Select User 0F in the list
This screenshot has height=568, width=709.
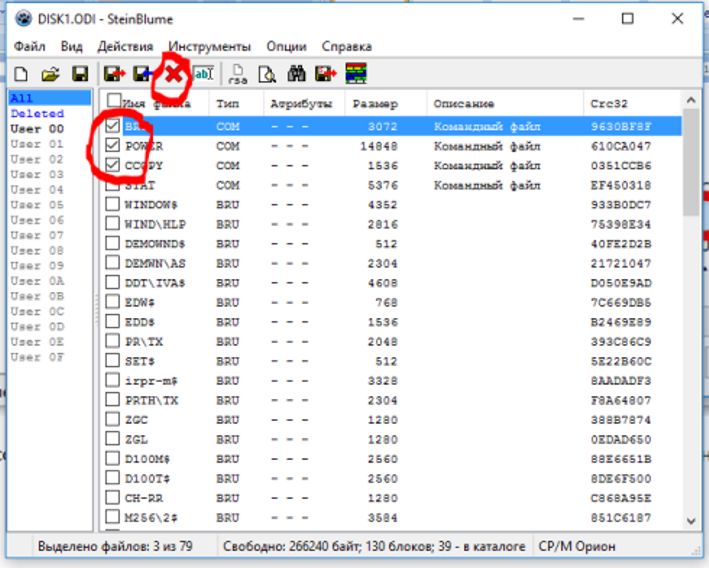click(x=38, y=357)
